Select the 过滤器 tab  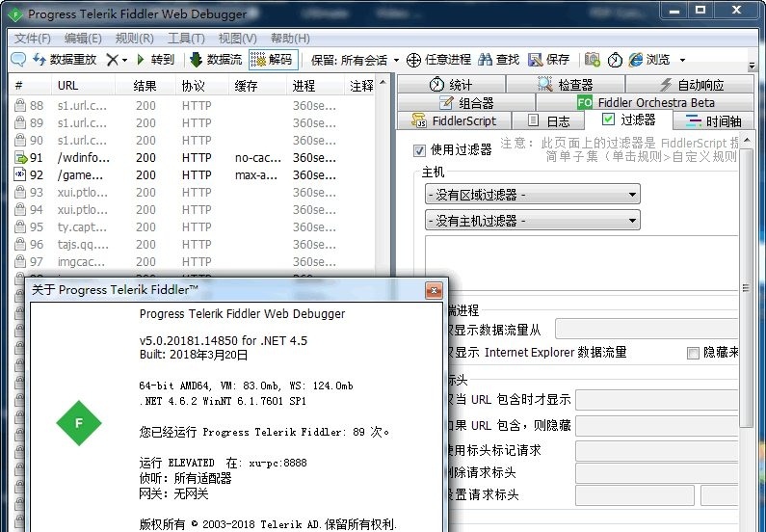point(628,120)
